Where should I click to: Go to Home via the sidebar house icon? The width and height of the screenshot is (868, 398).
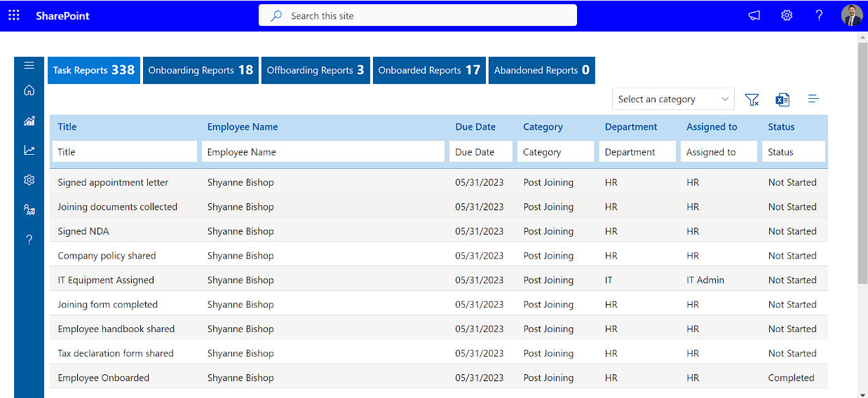click(x=29, y=90)
